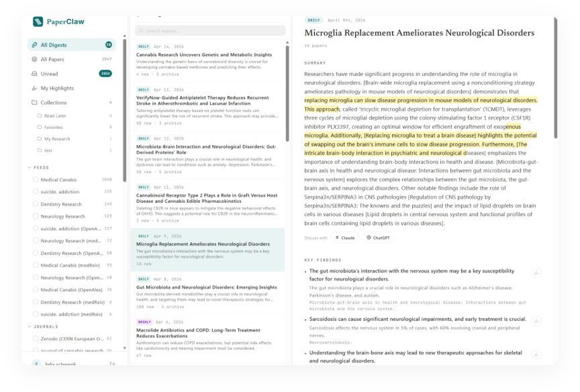Click the All Papers stack icon

[x=34, y=59]
